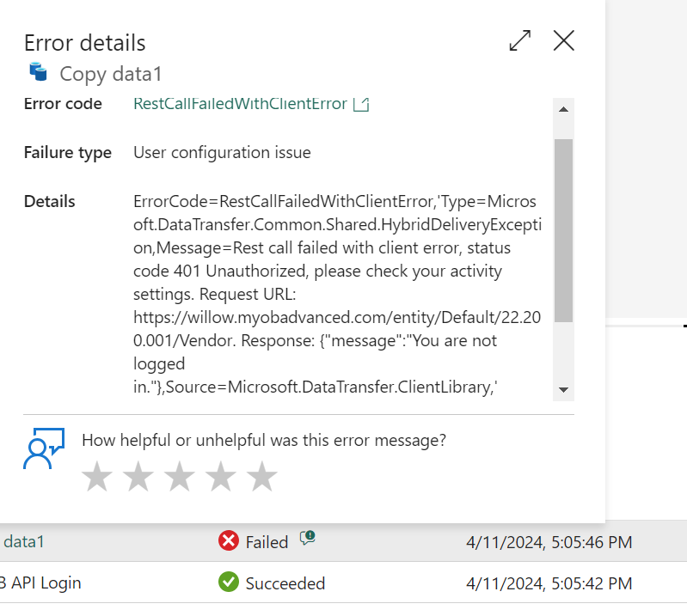Screen dimensions: 687x616
Task: Click the 'Failure type' label
Action: [67, 153]
